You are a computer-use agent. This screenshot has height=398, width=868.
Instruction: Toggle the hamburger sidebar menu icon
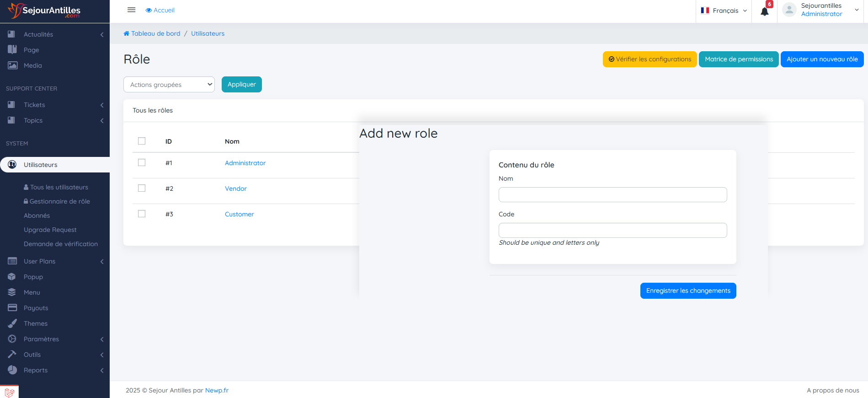coord(131,10)
